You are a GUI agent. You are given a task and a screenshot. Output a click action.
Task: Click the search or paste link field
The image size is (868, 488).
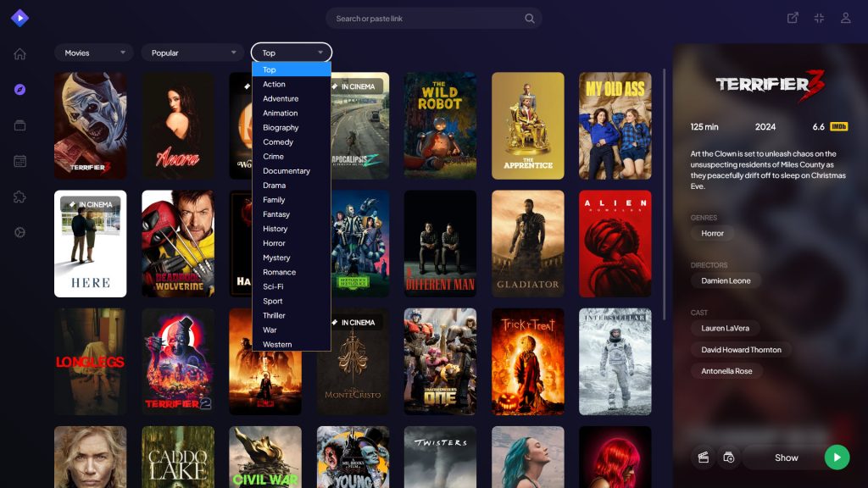(x=433, y=19)
